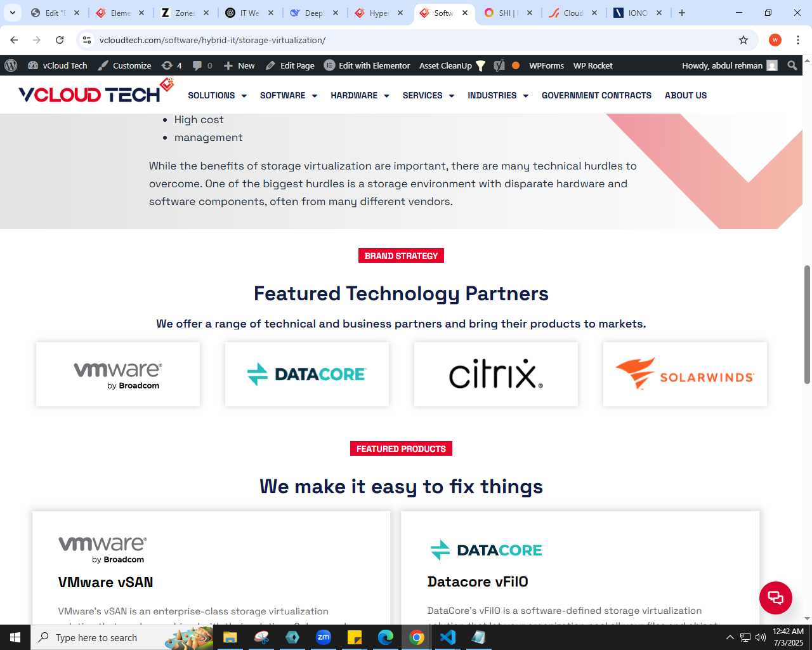812x650 pixels.
Task: Click the admin bar search magnifier
Action: click(792, 65)
